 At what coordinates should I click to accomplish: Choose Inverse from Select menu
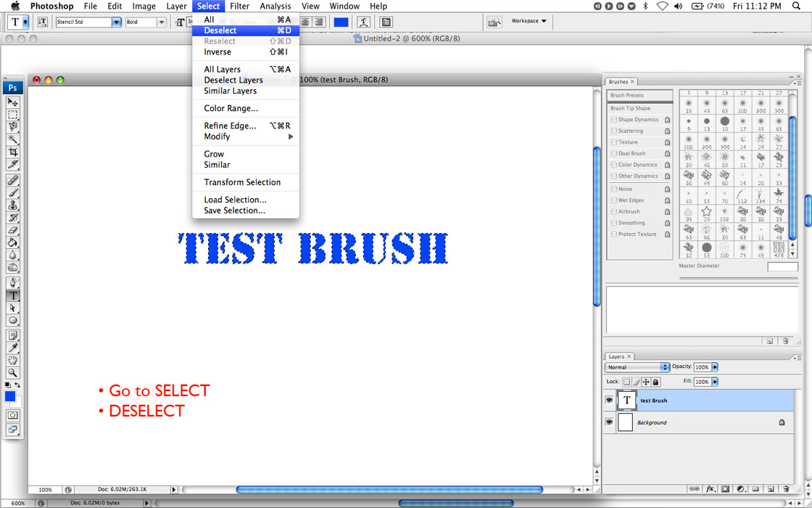coord(246,52)
